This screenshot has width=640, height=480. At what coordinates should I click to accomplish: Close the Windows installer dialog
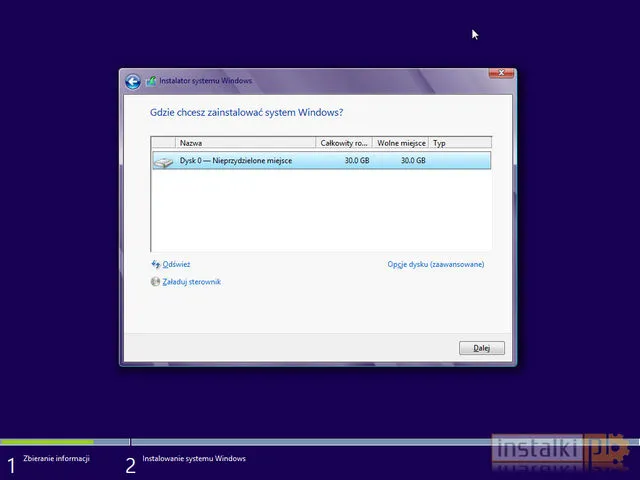502,73
